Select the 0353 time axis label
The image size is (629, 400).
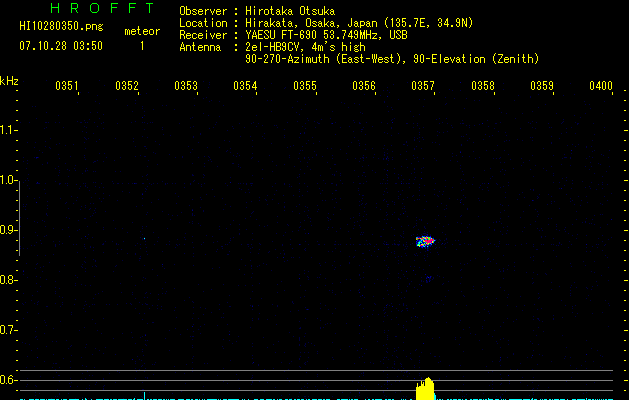click(x=186, y=85)
